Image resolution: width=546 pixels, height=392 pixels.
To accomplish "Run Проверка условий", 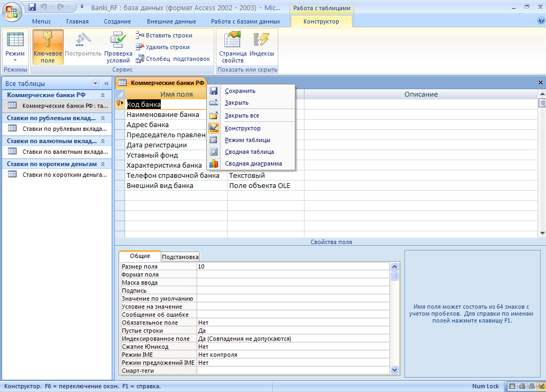I will pos(118,47).
